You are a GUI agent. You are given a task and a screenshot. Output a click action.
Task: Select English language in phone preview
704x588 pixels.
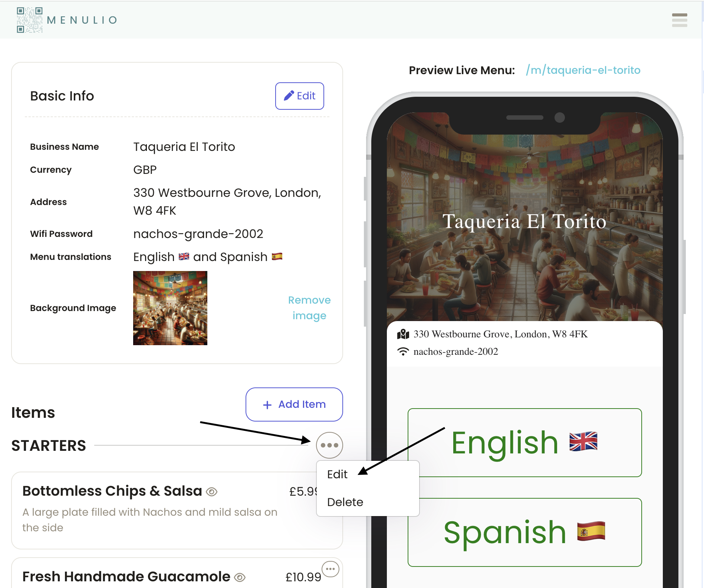click(x=524, y=443)
